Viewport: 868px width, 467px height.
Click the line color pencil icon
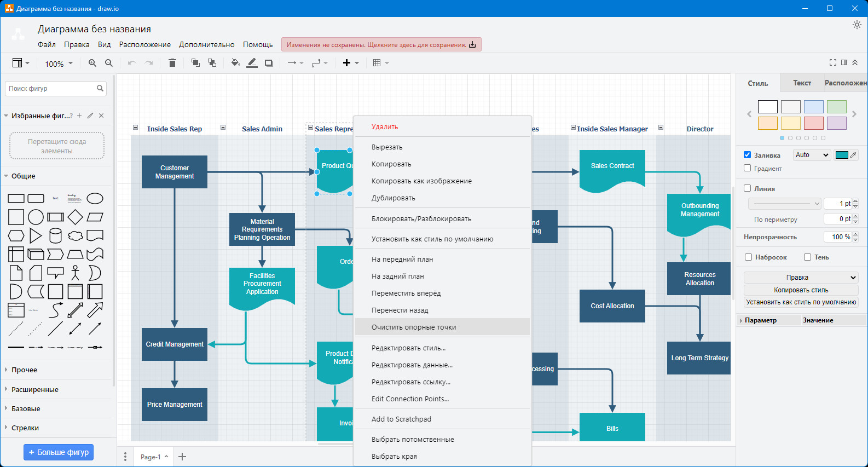tap(252, 63)
